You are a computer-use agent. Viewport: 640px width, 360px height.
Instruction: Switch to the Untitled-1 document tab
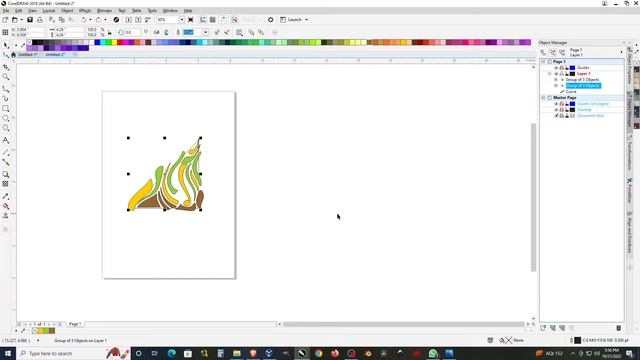27,54
